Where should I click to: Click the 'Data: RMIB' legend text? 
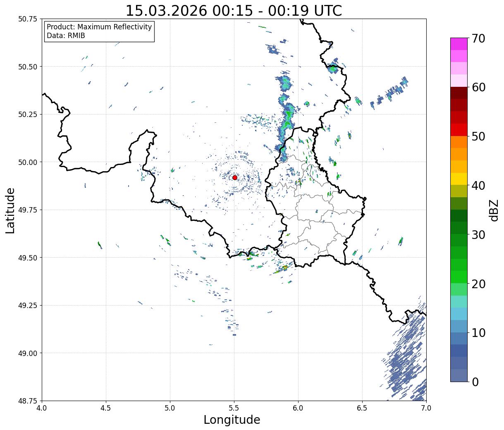click(x=66, y=36)
